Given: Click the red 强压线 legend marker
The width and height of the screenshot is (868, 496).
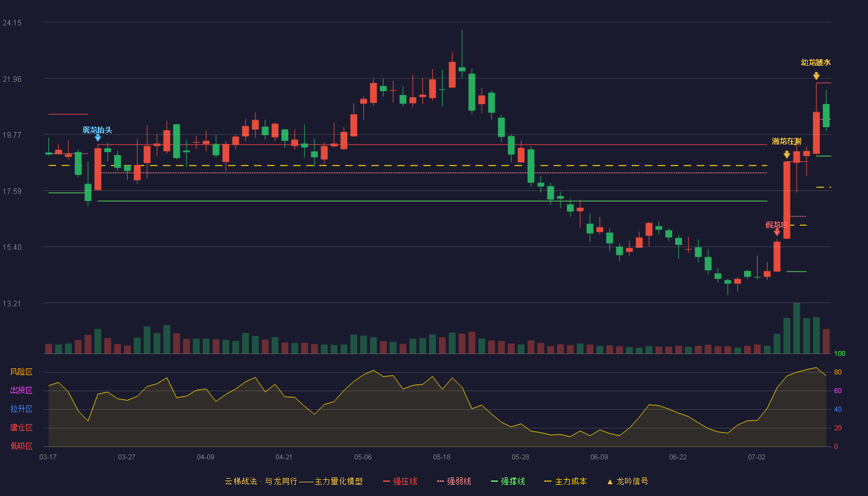Looking at the screenshot, I should click(x=386, y=482).
